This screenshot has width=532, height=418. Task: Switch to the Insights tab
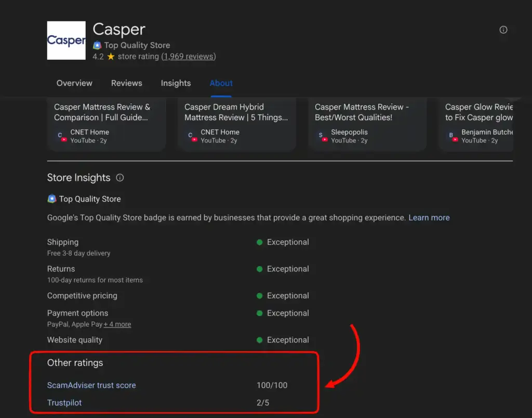[x=176, y=83]
